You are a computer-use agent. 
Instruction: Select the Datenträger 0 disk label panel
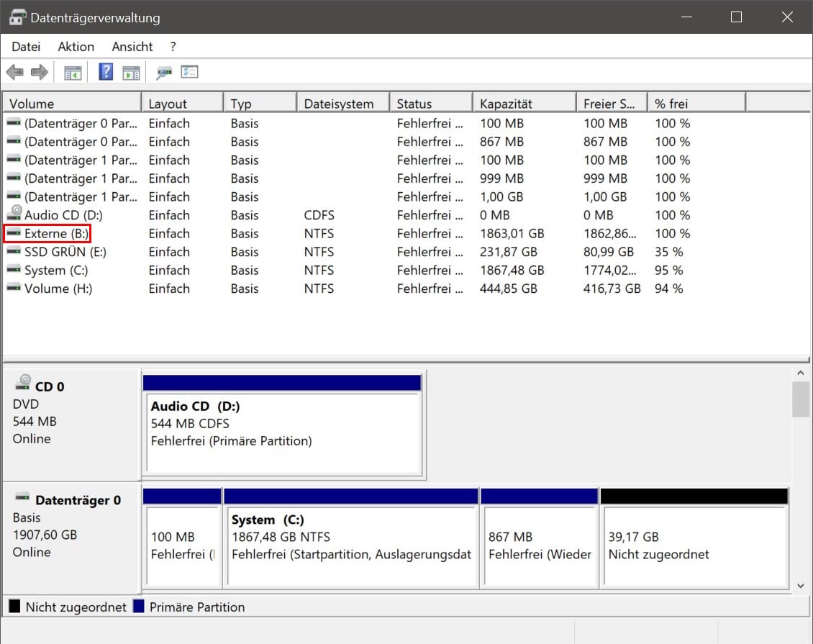71,538
